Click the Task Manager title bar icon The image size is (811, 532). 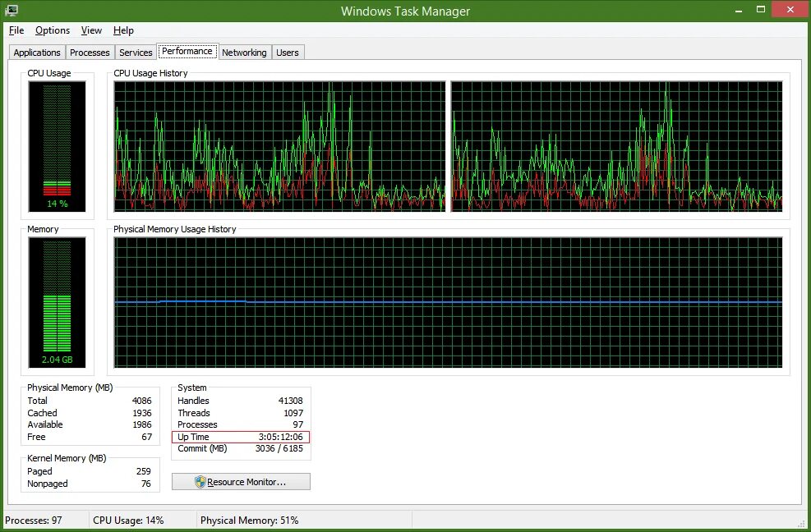11,10
